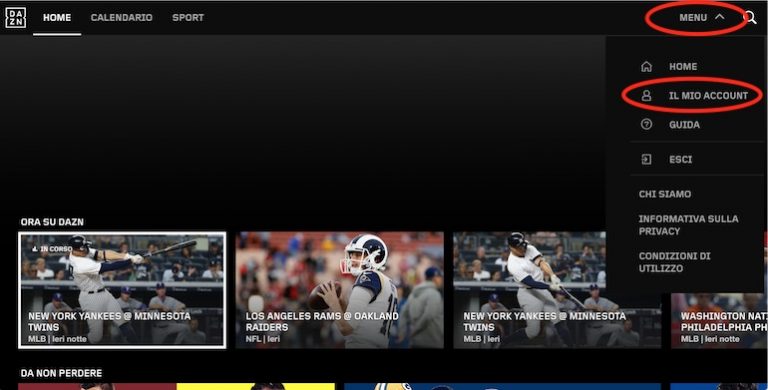Viewport: 768px width, 390px height.
Task: Open IL MIO ACCOUNT menu entry
Action: click(708, 96)
